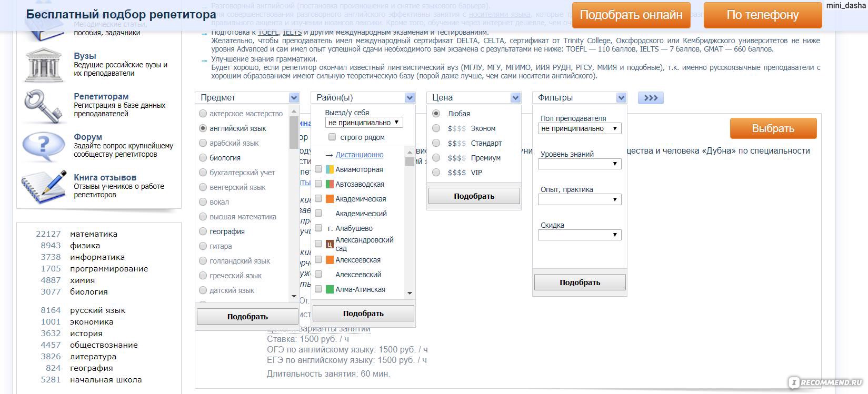Check the Алма-Атинская station checkbox
Viewport: 868px width, 394px height.
318,289
